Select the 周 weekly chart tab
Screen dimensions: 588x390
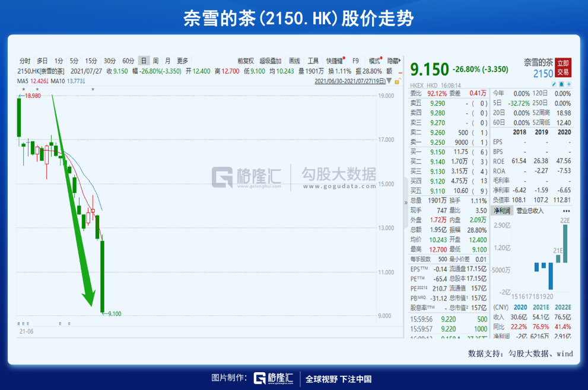coord(155,61)
